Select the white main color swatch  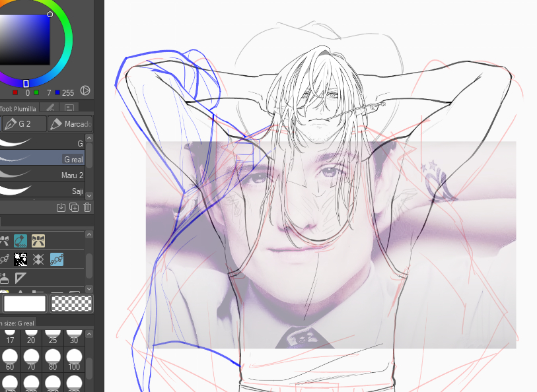[24, 304]
